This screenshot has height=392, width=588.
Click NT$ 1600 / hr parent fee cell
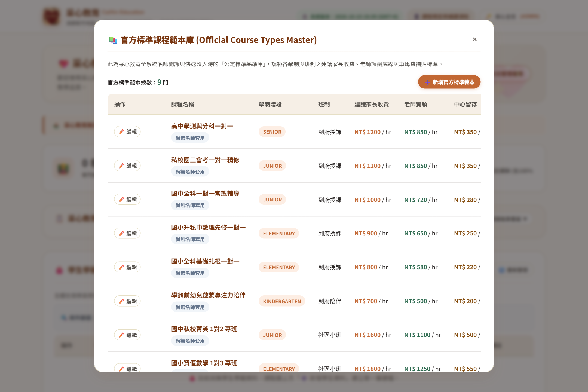[373, 335]
